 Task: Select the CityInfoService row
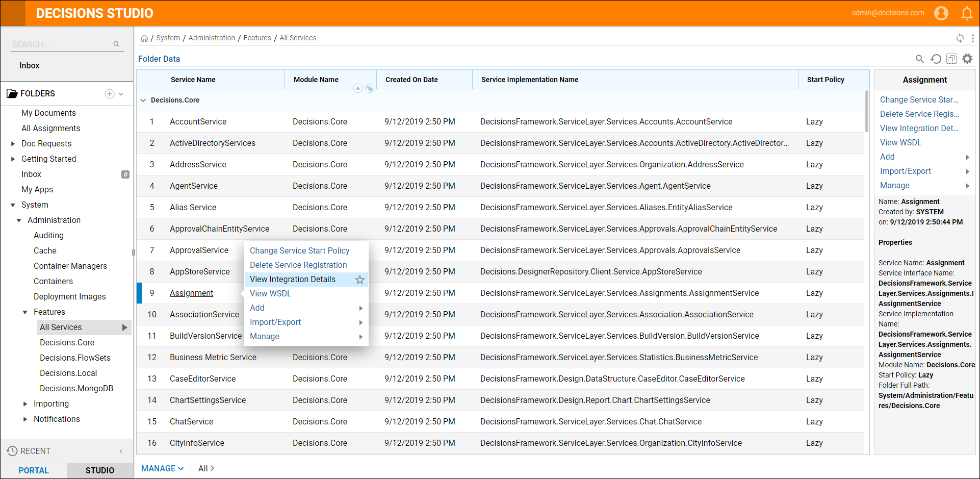(x=500, y=443)
